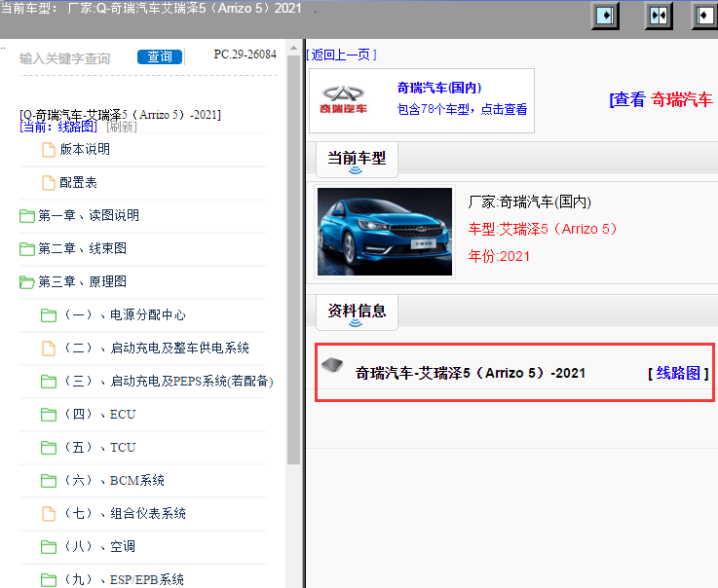718x588 pixels.
Task: Expand (五)、TCU folder
Action: point(99,447)
